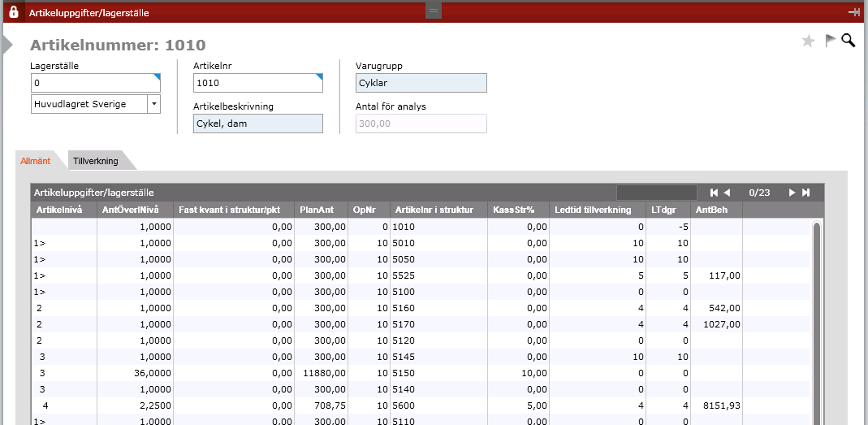This screenshot has height=425, width=868.
Task: Jump to the last record in the grid
Action: [x=806, y=193]
